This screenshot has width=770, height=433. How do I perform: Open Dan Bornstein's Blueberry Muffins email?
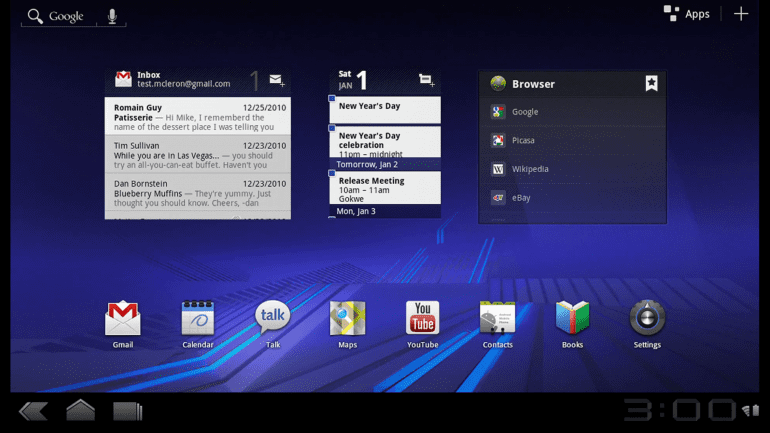coord(198,193)
